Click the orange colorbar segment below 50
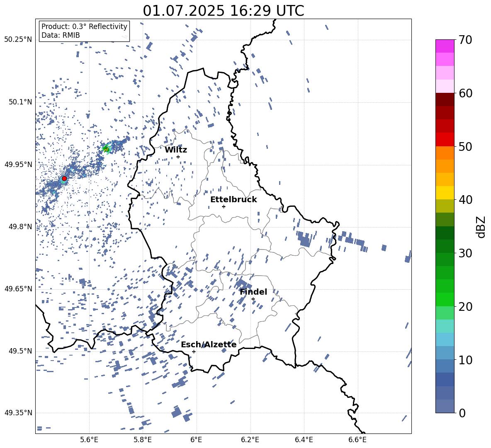491x448 pixels. click(x=445, y=153)
